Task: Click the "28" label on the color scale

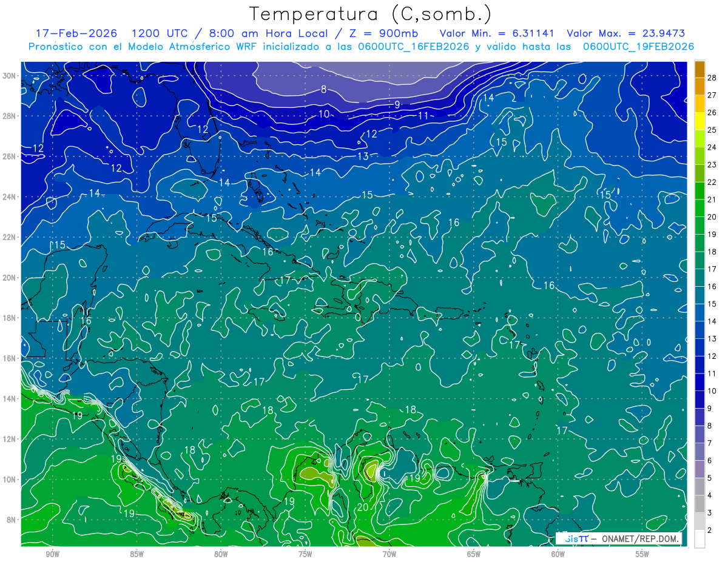Action: point(712,77)
